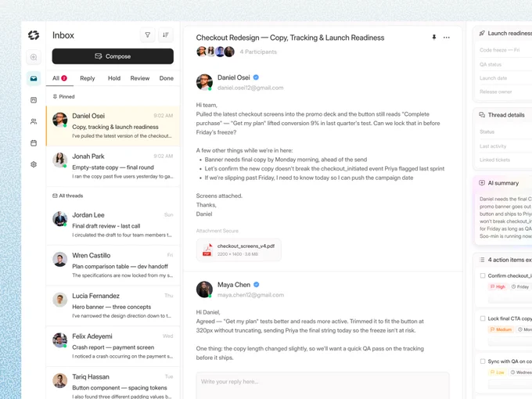Click the 4 Participants label

[x=258, y=52]
